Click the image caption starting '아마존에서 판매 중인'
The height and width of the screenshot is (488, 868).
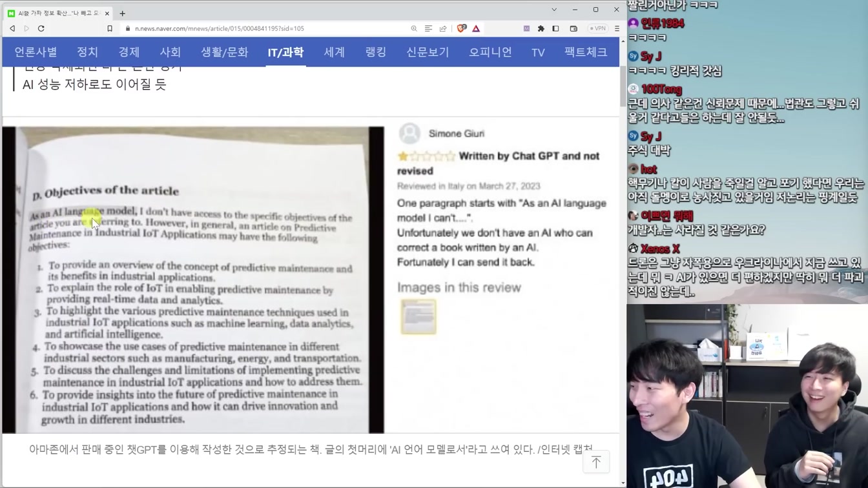click(x=311, y=449)
